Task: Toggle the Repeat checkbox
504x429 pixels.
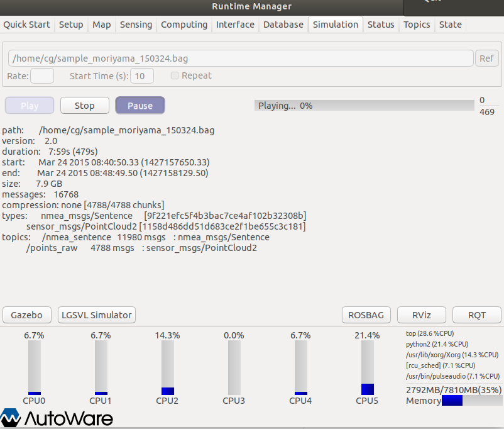Action: tap(175, 75)
